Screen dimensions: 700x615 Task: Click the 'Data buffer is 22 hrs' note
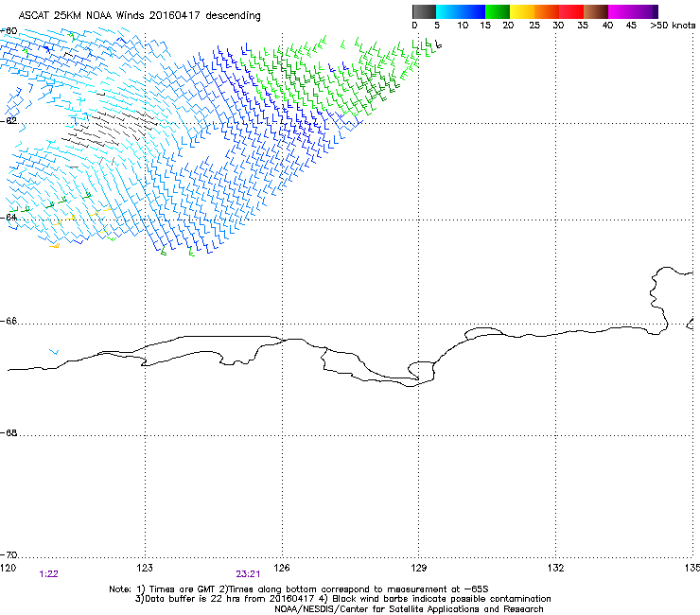[342, 599]
